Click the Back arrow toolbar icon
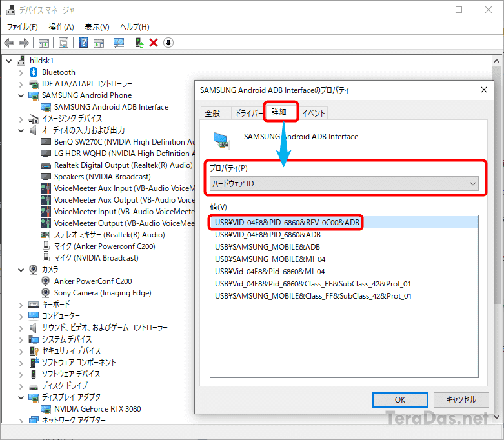 [9, 43]
